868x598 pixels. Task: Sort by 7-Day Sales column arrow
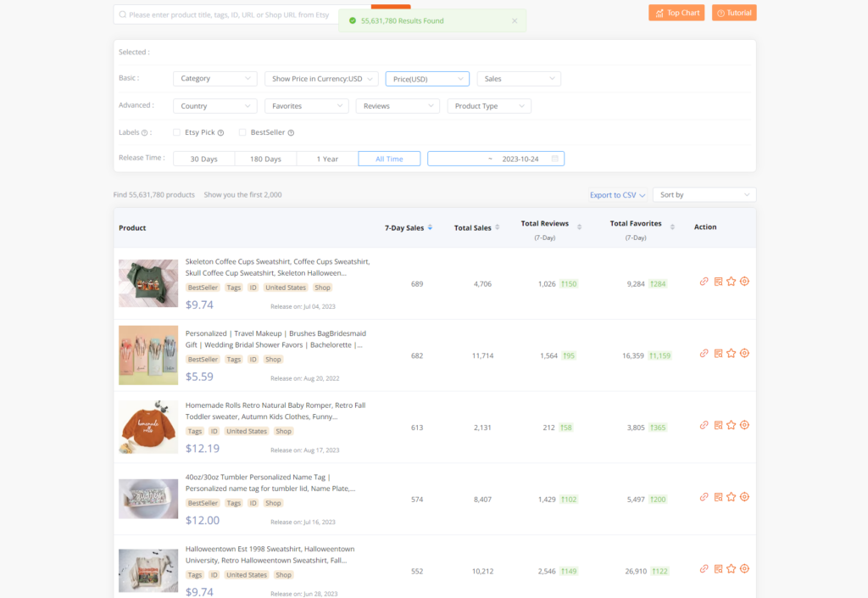coord(430,227)
